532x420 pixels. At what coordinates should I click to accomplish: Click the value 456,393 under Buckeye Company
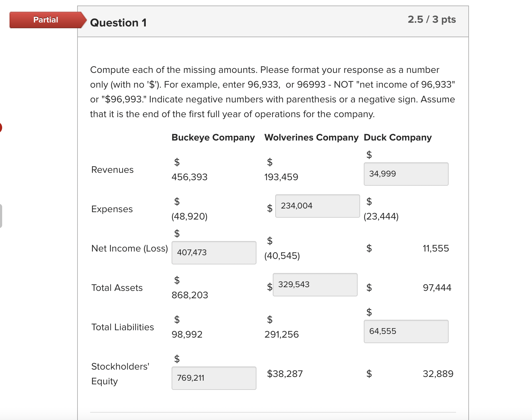pos(189,177)
